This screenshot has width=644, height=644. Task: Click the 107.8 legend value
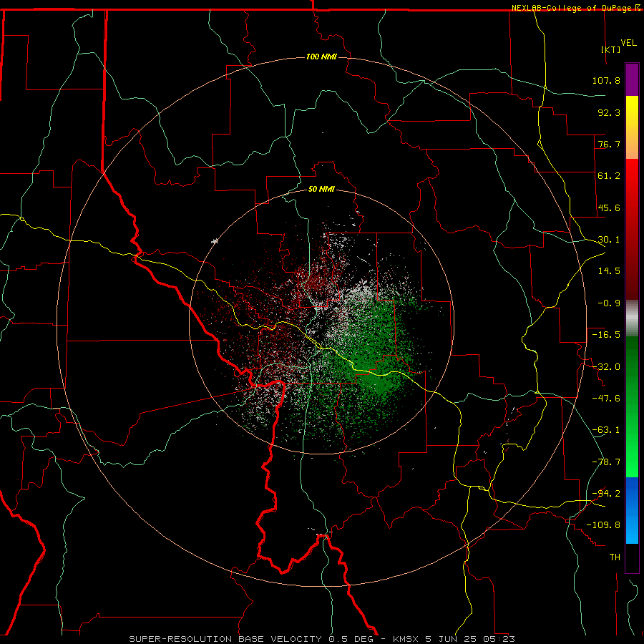coord(606,80)
